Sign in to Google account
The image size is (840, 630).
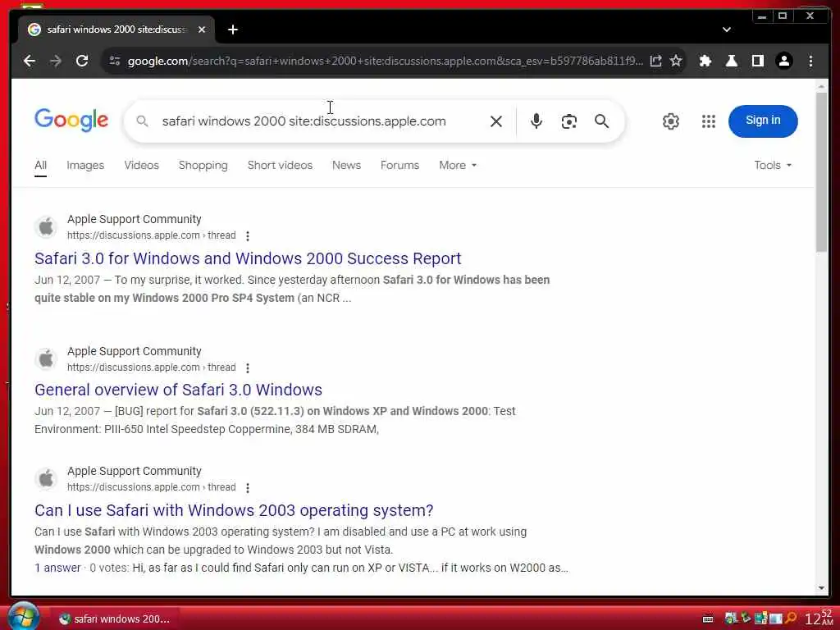click(763, 121)
